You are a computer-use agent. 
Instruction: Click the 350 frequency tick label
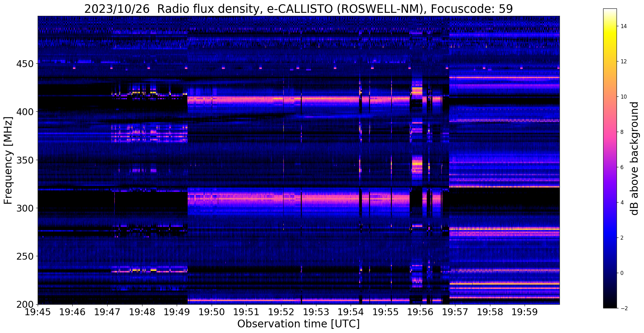click(25, 160)
